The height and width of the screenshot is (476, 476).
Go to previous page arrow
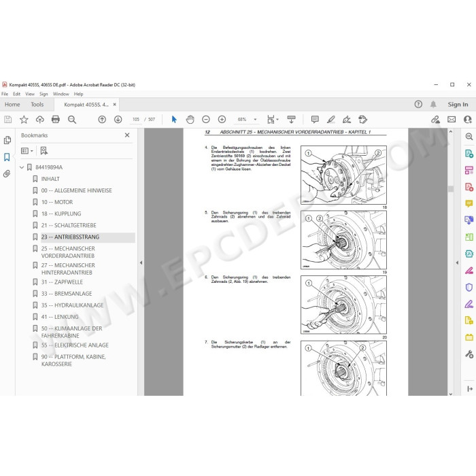pyautogui.click(x=102, y=119)
